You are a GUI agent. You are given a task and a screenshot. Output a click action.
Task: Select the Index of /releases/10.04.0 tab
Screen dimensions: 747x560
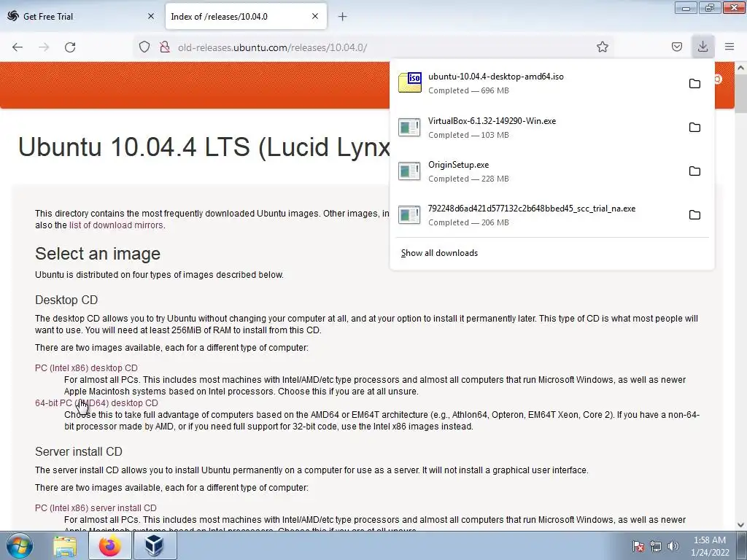(x=246, y=17)
